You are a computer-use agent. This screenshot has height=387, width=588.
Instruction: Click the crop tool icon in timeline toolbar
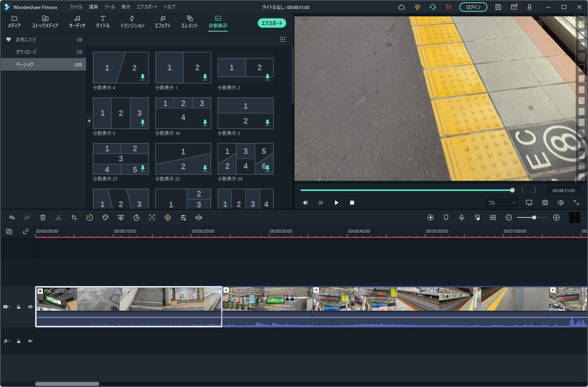74,217
